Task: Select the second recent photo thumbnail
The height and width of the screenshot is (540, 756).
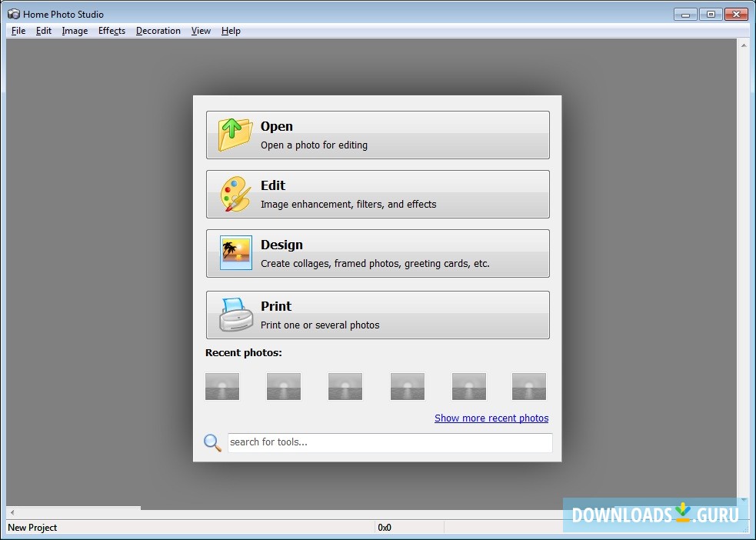Action: pyautogui.click(x=284, y=387)
